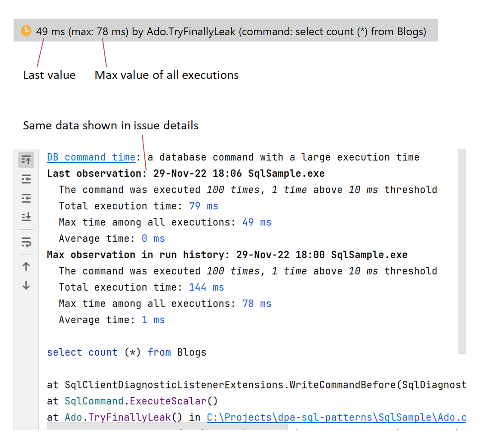This screenshot has width=485, height=448.
Task: Click the yellow clock icon in the header bar
Action: tap(26, 30)
